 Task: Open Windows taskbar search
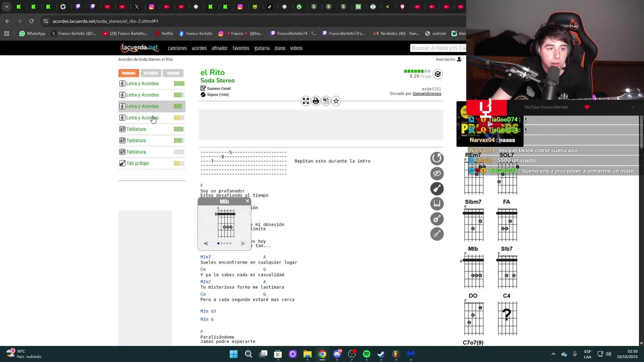pyautogui.click(x=248, y=354)
